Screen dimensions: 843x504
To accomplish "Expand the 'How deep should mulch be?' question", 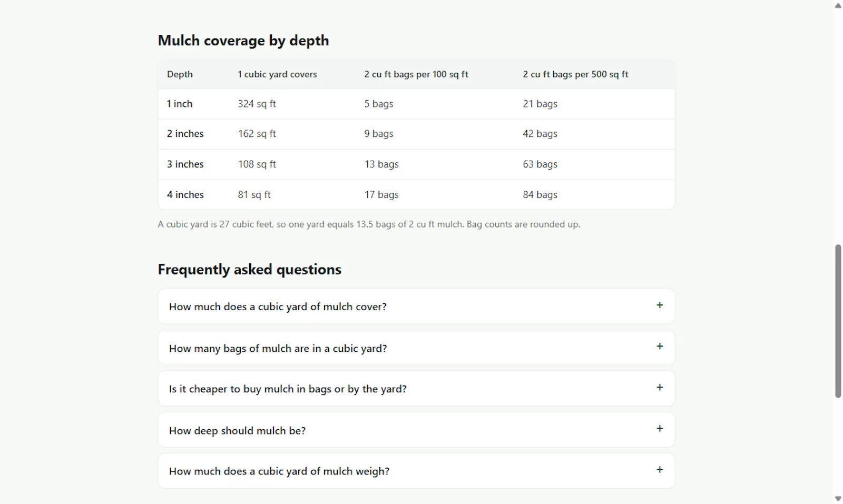I will [416, 430].
